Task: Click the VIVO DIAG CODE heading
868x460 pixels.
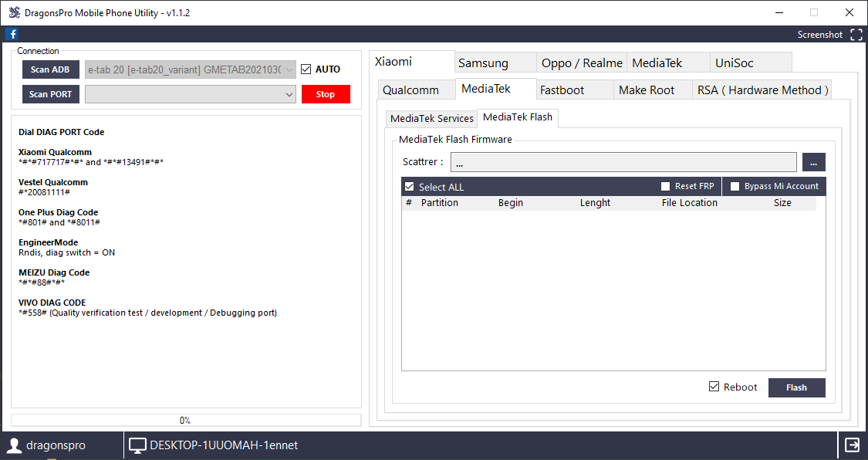Action: pos(52,303)
